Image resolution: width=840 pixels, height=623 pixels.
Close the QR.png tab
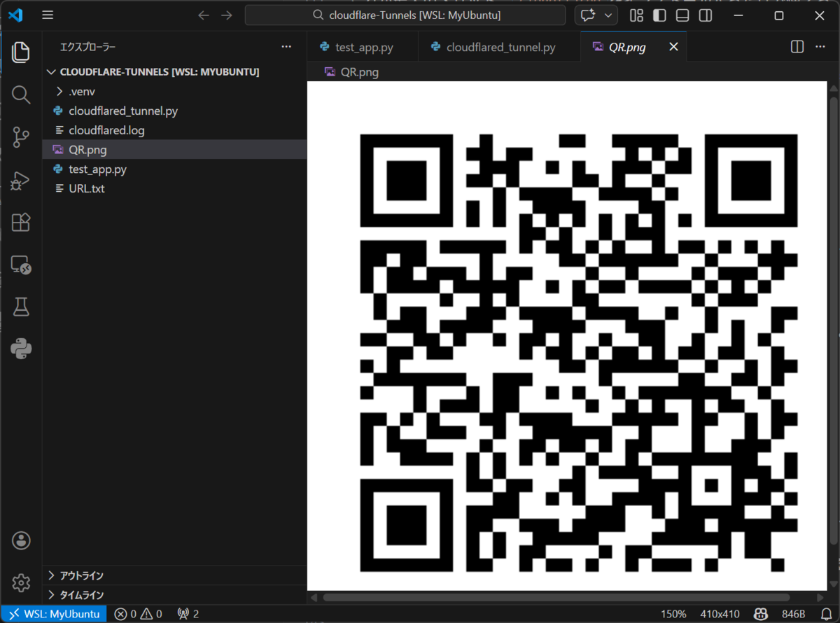coord(673,47)
